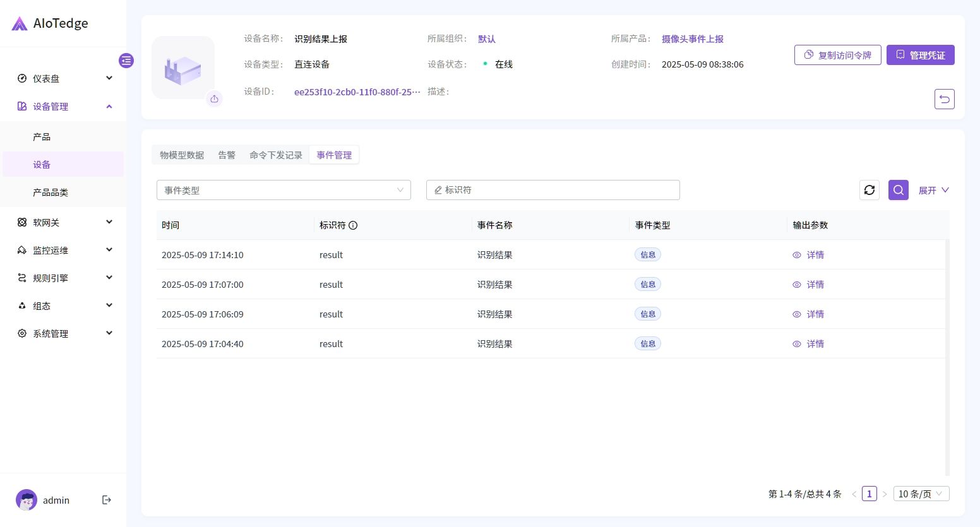
Task: Open the 事件类型 dropdown
Action: pyautogui.click(x=284, y=190)
